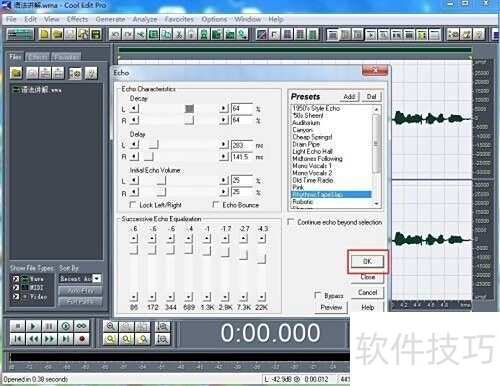Toggle the Bypass checkbox
500x386 pixels.
point(318,295)
